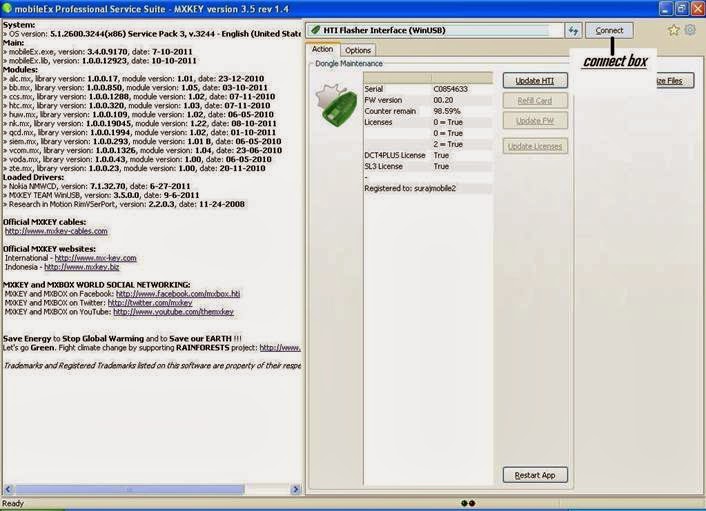
Task: Click the 'Official MXKEY websites:' heading
Action: click(49, 249)
